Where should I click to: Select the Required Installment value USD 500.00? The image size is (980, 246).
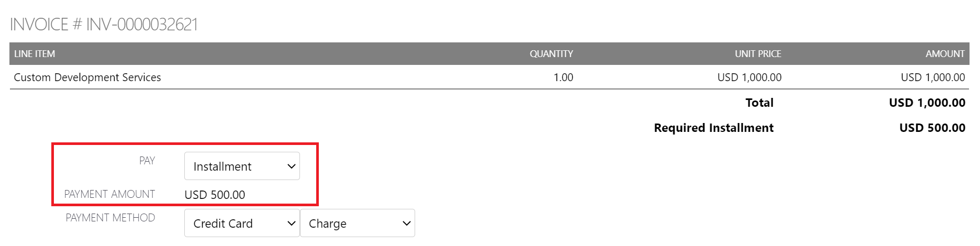tap(932, 128)
